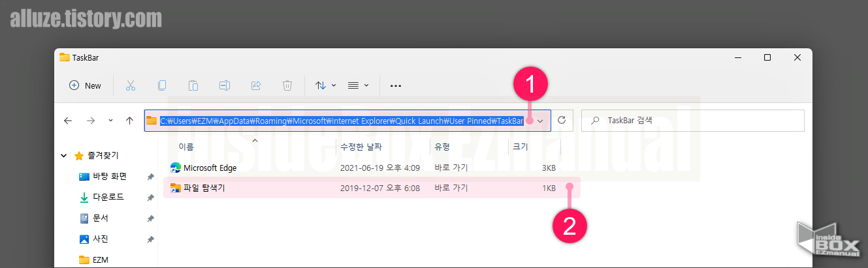Viewport: 868px width, 268px height.
Task: Click the Paste clipboard icon
Action: tap(193, 85)
